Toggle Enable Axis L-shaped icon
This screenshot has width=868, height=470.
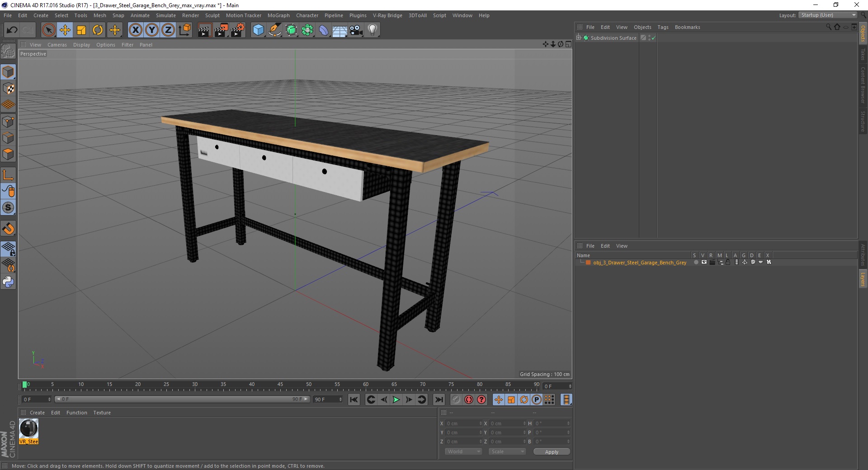pyautogui.click(x=8, y=175)
